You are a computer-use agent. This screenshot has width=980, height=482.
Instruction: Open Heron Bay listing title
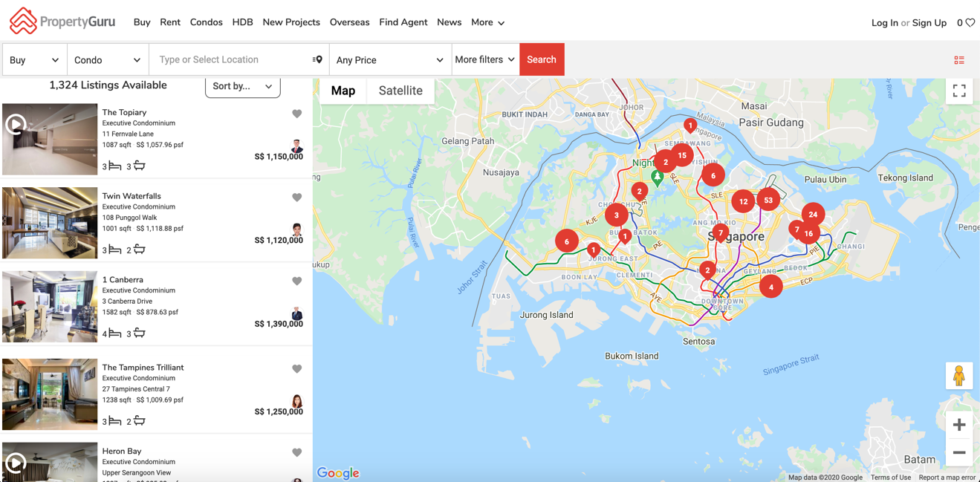pos(122,451)
